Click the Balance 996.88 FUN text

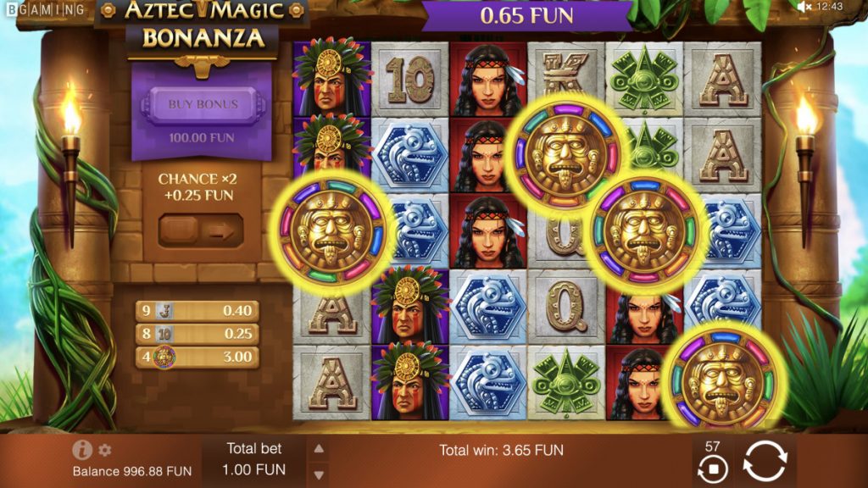tap(132, 471)
